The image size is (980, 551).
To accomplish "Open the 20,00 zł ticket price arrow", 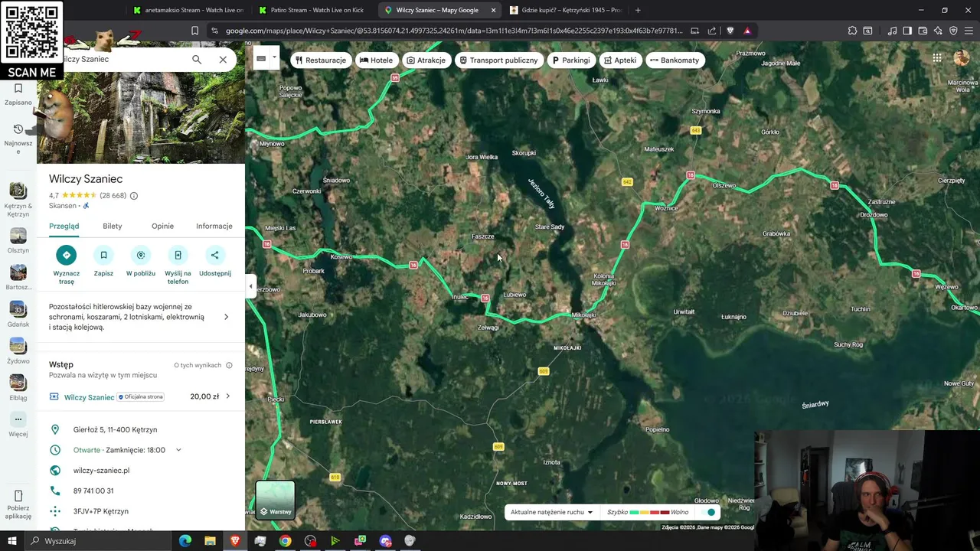I will coord(227,396).
